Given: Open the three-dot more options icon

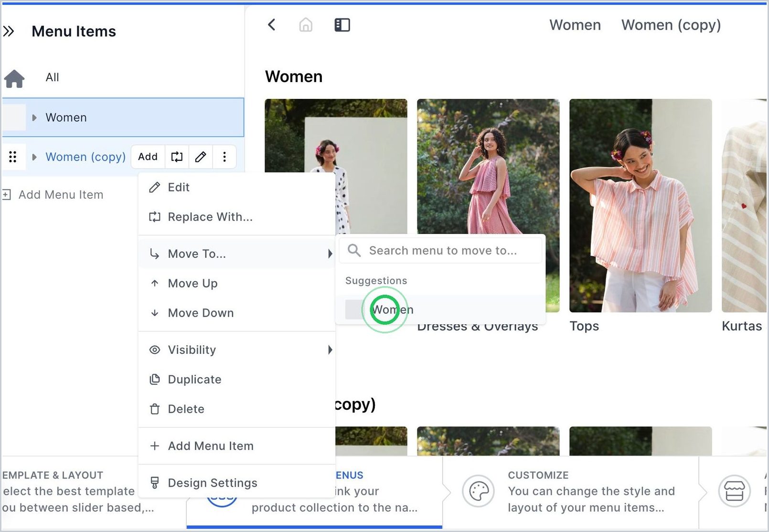Looking at the screenshot, I should (x=224, y=157).
